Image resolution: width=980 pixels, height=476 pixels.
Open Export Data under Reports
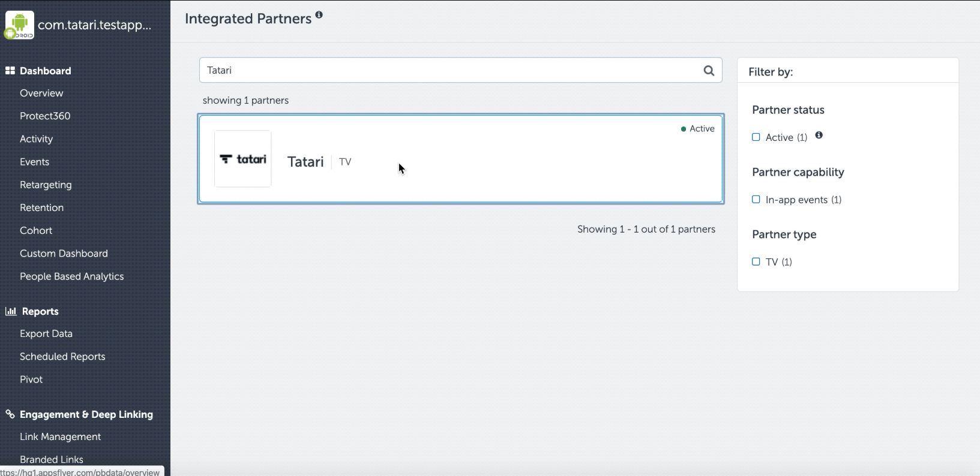[46, 333]
